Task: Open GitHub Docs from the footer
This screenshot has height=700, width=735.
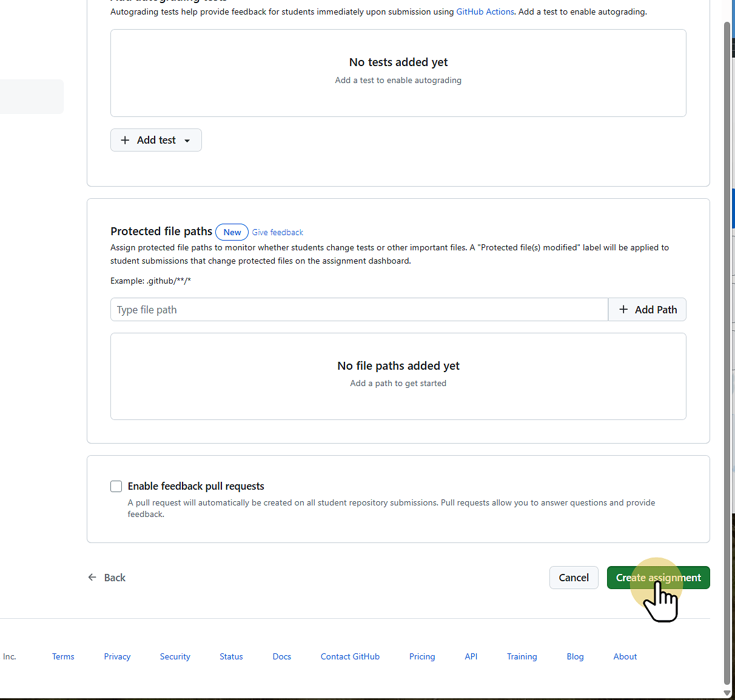Action: tap(281, 656)
